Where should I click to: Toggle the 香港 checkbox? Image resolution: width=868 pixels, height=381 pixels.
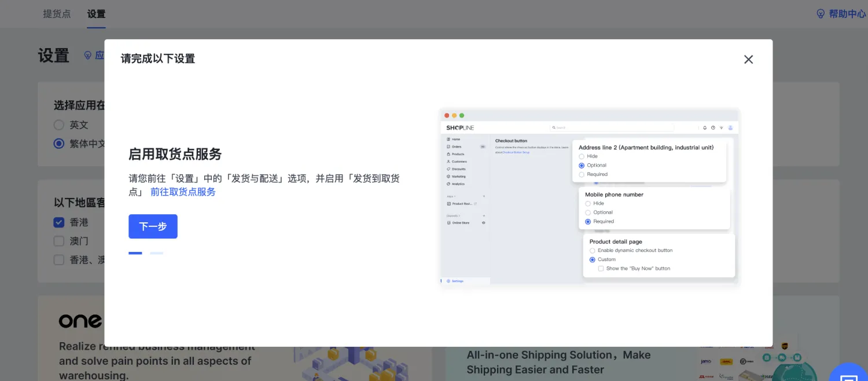click(58, 222)
